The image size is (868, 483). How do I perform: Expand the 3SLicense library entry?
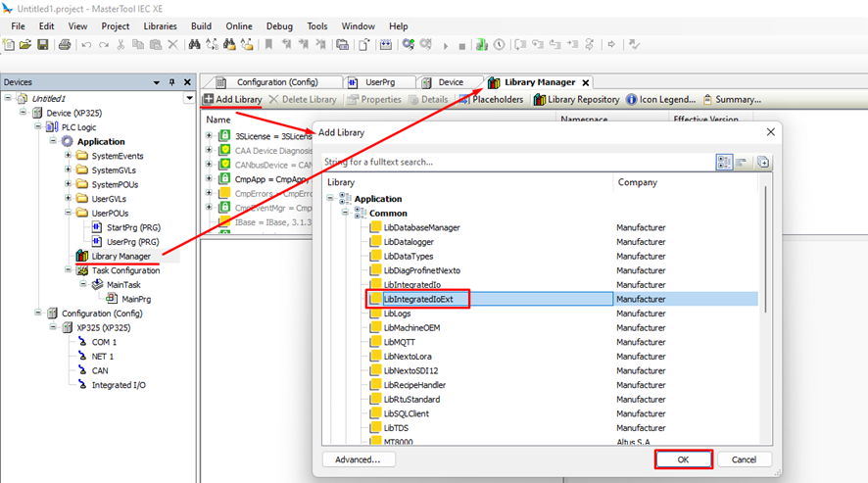209,135
